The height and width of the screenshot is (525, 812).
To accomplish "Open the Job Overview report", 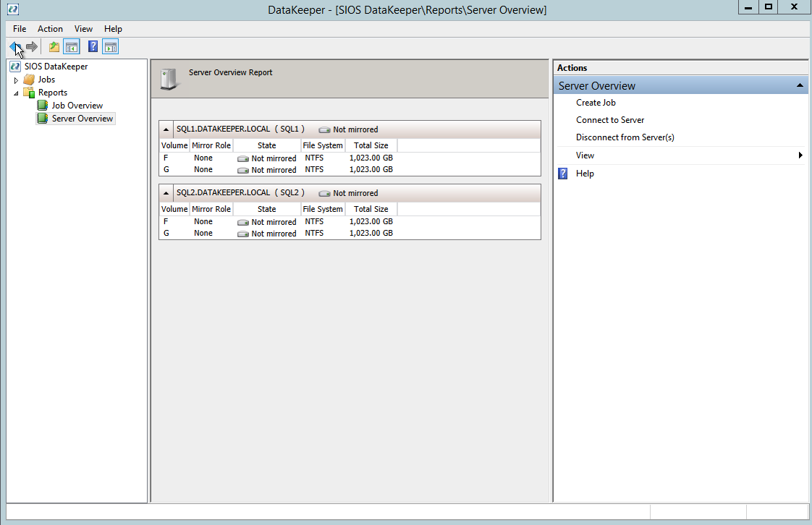I will coord(77,106).
